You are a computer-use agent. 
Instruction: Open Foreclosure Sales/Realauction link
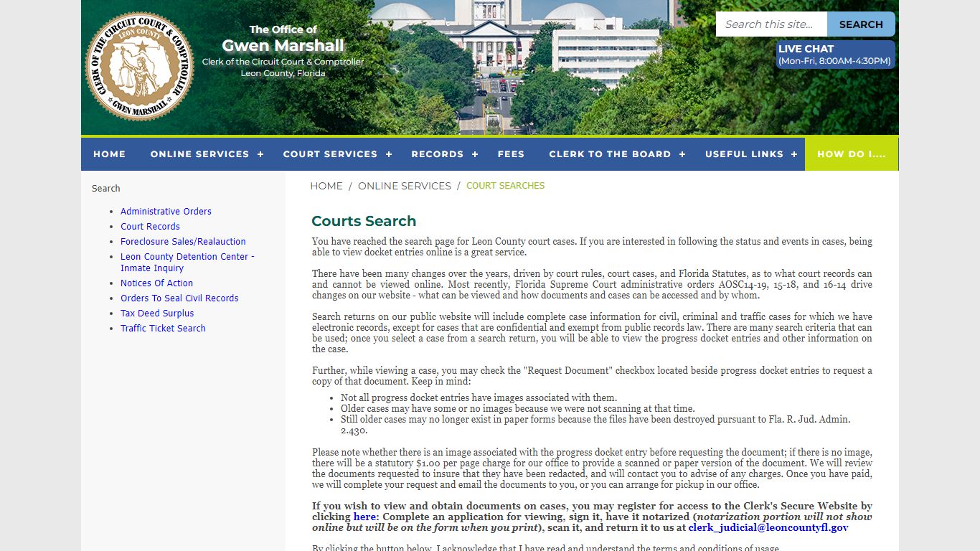(183, 242)
